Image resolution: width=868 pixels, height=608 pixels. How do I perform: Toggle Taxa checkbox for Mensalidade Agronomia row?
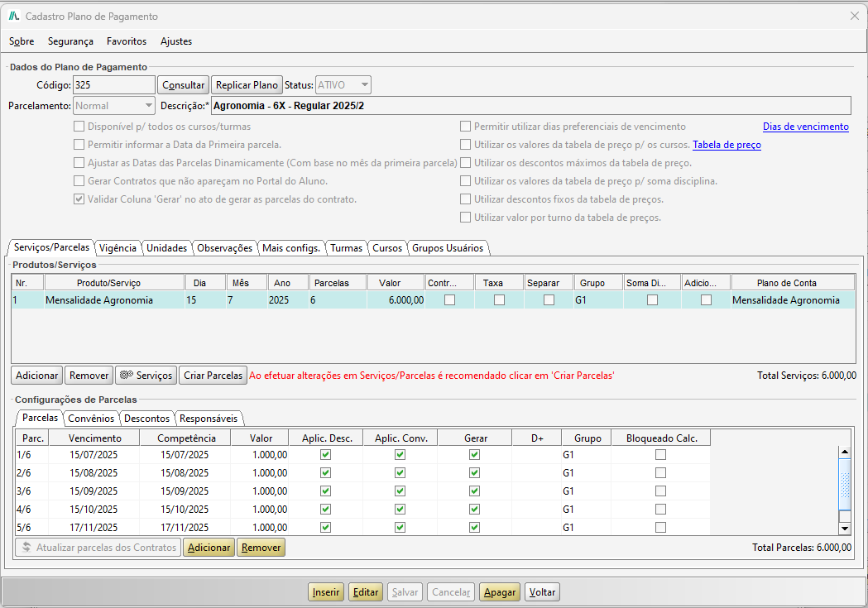point(499,299)
